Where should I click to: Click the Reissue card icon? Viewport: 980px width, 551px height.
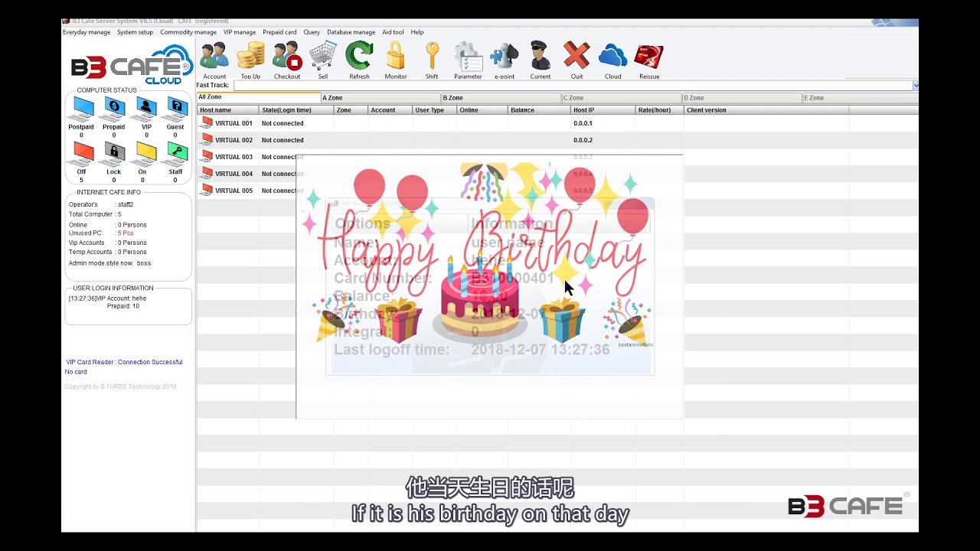pyautogui.click(x=649, y=60)
